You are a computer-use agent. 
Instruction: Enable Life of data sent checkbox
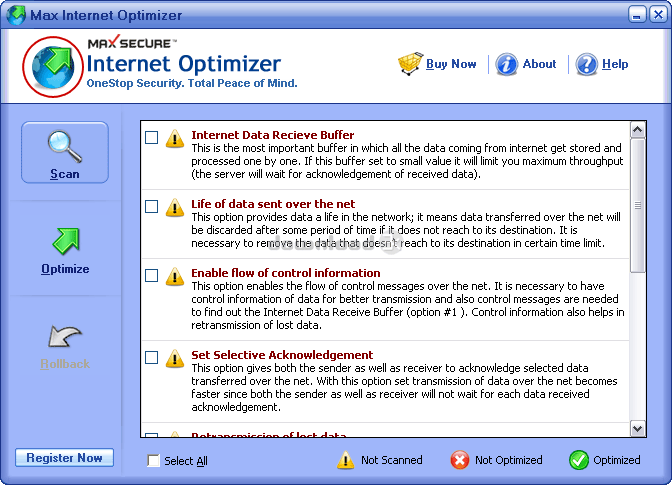[151, 207]
